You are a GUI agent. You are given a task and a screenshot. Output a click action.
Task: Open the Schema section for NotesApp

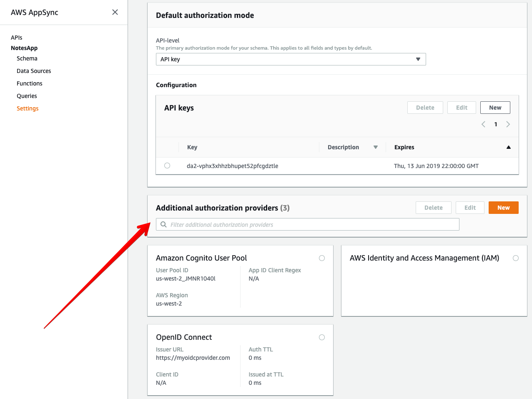(27, 58)
